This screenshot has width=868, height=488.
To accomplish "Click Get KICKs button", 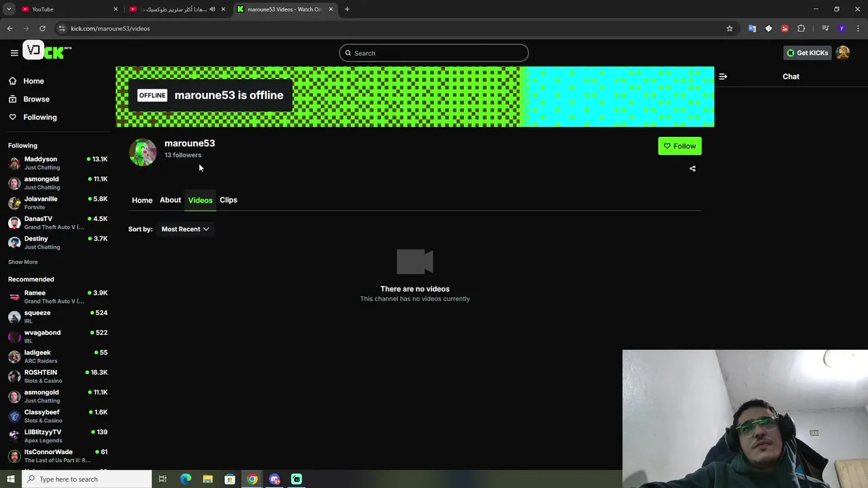I will coord(807,53).
